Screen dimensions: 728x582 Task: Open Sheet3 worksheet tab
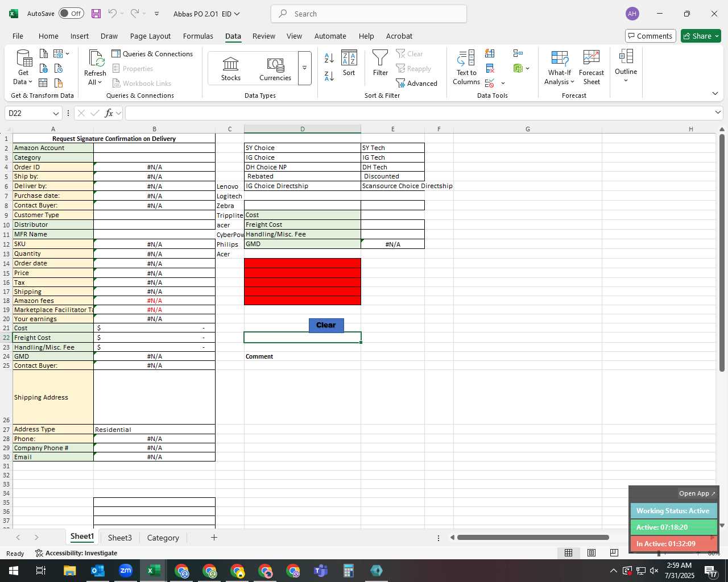pos(119,538)
